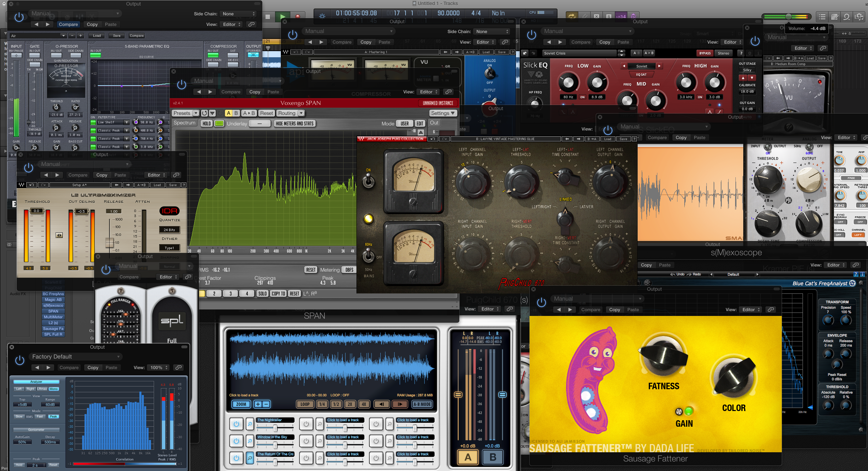The image size is (868, 471).
Task: Enable the Mono button in the MultiMeter analyzer
Action: tap(54, 389)
